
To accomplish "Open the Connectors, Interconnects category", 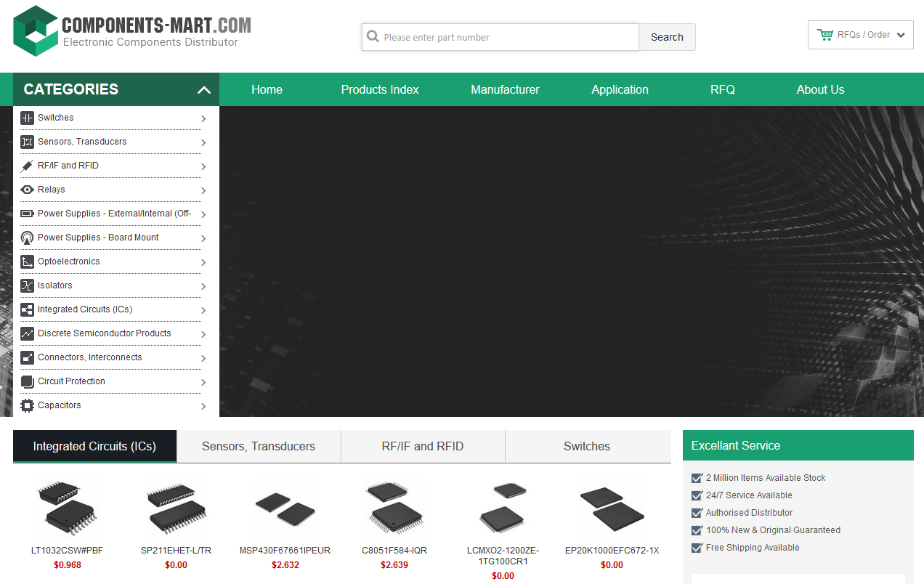I will point(90,357).
